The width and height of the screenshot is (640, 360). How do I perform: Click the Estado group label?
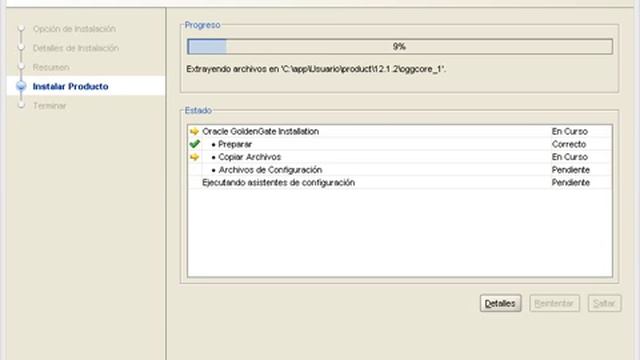(x=198, y=110)
